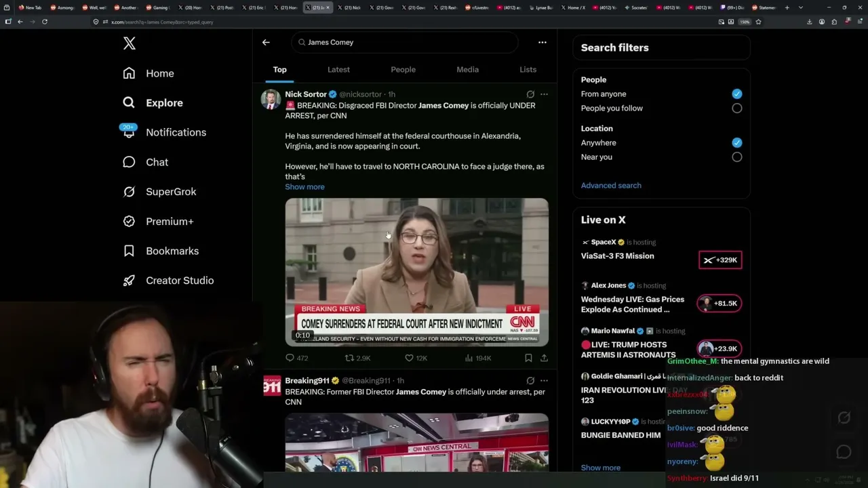Click the browser reload button
This screenshot has width=868, height=488.
[x=45, y=22]
